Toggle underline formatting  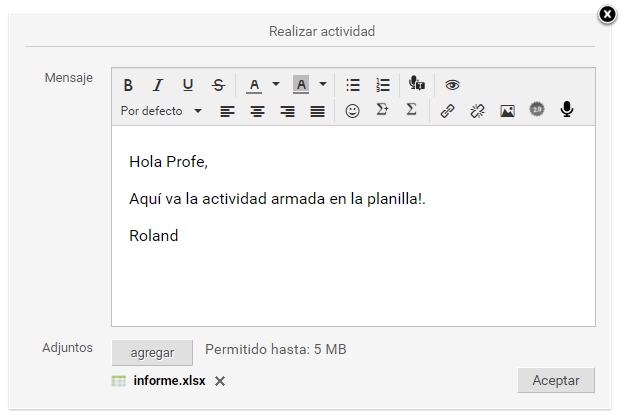pos(187,85)
